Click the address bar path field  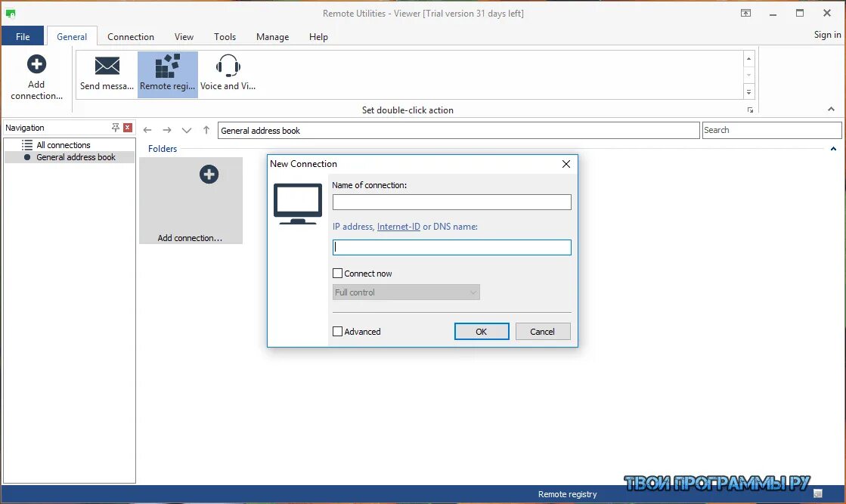pos(459,131)
